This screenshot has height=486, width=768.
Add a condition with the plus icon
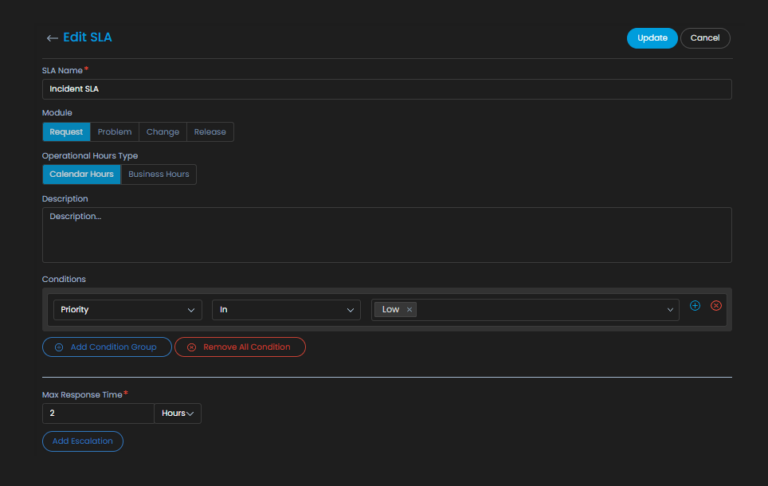point(695,306)
